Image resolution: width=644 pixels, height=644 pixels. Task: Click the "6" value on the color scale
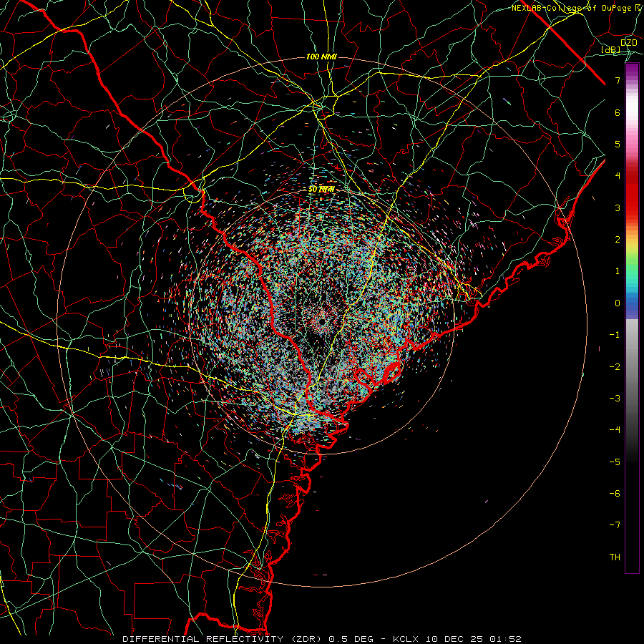(x=618, y=112)
